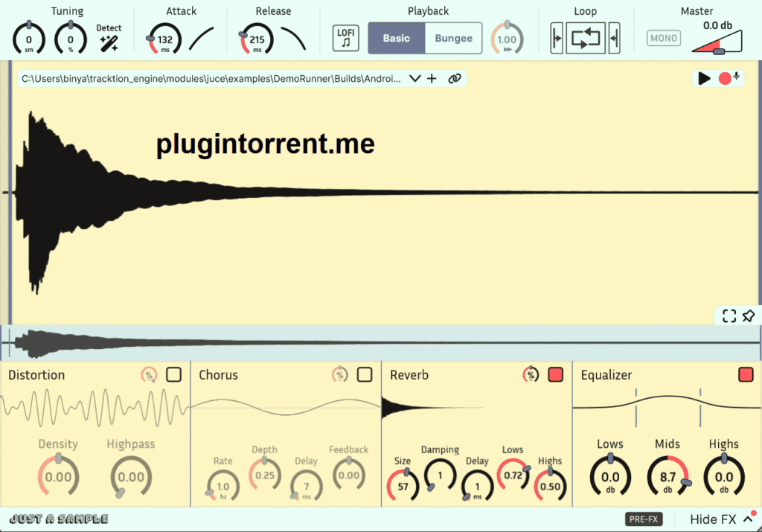This screenshot has height=532, width=762.
Task: Click the plus icon to add a sample
Action: click(432, 78)
